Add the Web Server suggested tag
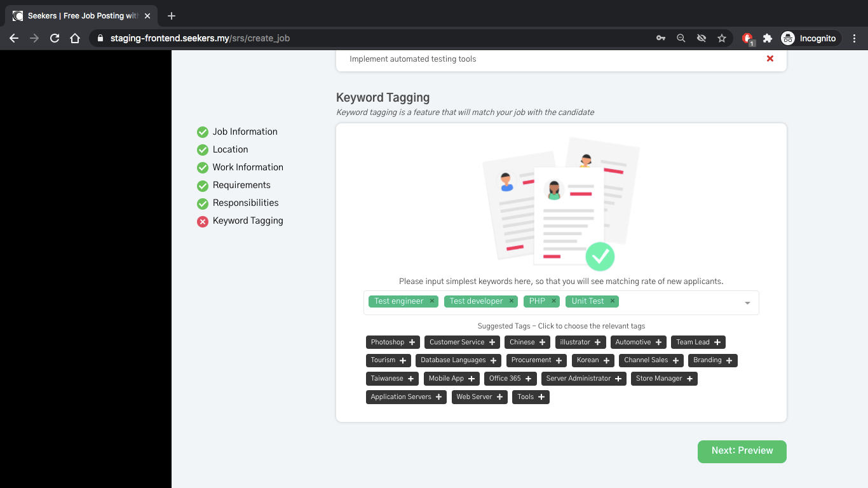 pyautogui.click(x=480, y=397)
